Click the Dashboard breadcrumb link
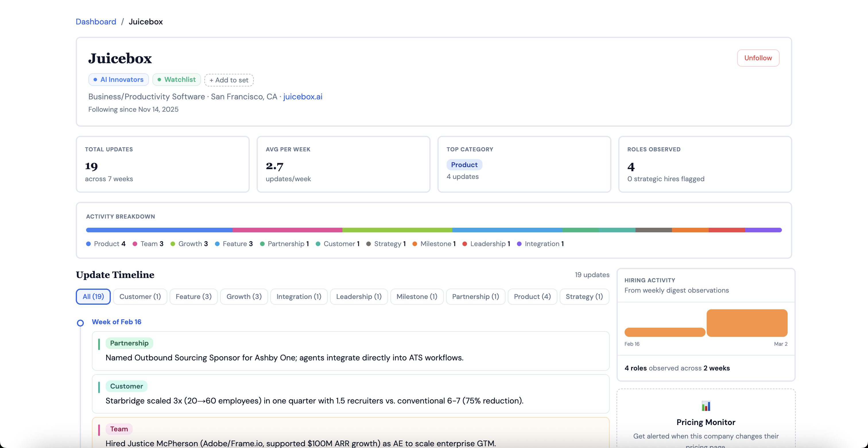 [96, 22]
